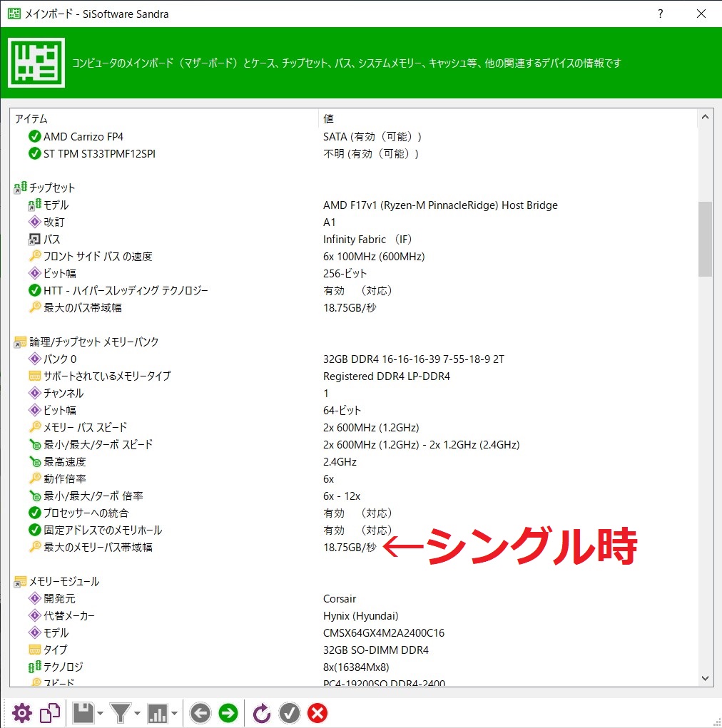Click the value Hynix (Hyundai)

(x=360, y=615)
